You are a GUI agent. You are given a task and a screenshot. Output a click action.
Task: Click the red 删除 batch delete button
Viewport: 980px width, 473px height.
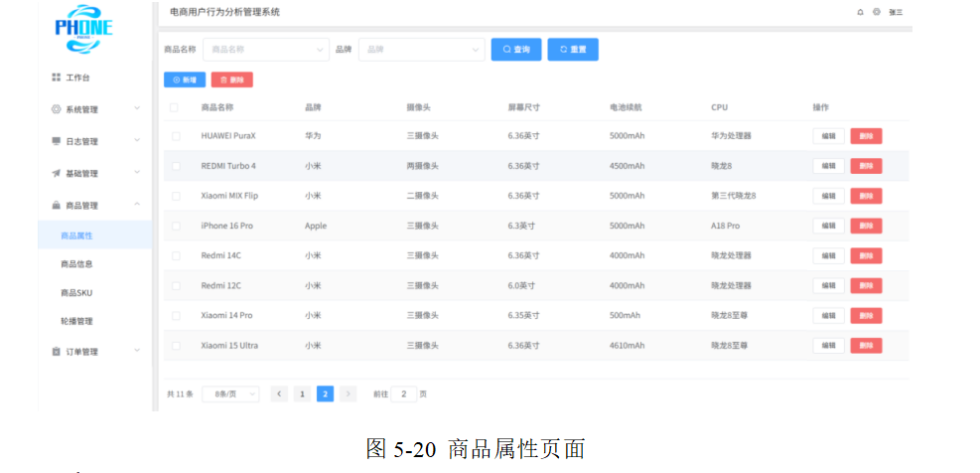click(232, 80)
